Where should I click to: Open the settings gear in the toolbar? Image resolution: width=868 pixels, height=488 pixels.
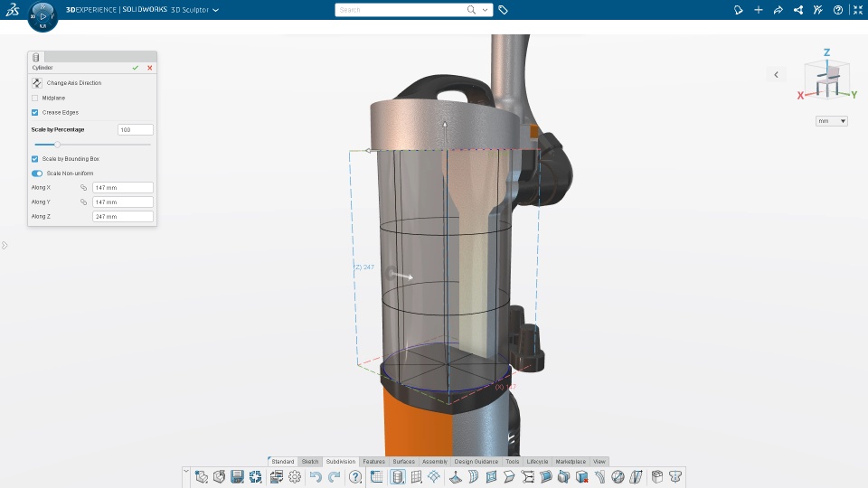295,477
